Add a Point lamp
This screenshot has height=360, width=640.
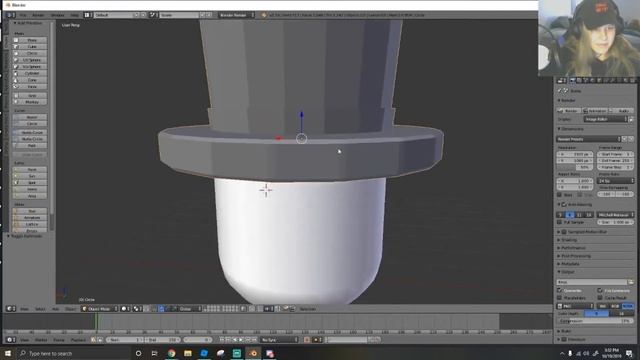[x=29, y=169]
